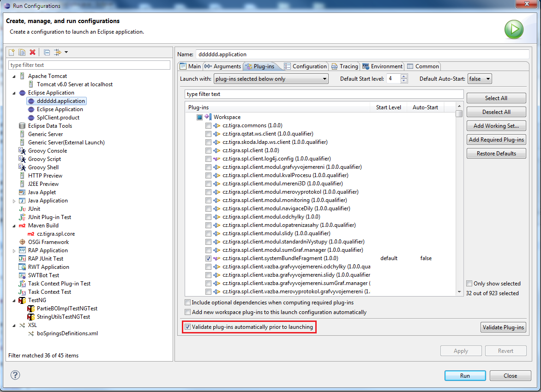Image resolution: width=541 pixels, height=392 pixels.
Task: Enable Add new workspace plug-ins automatically
Action: pyautogui.click(x=188, y=312)
